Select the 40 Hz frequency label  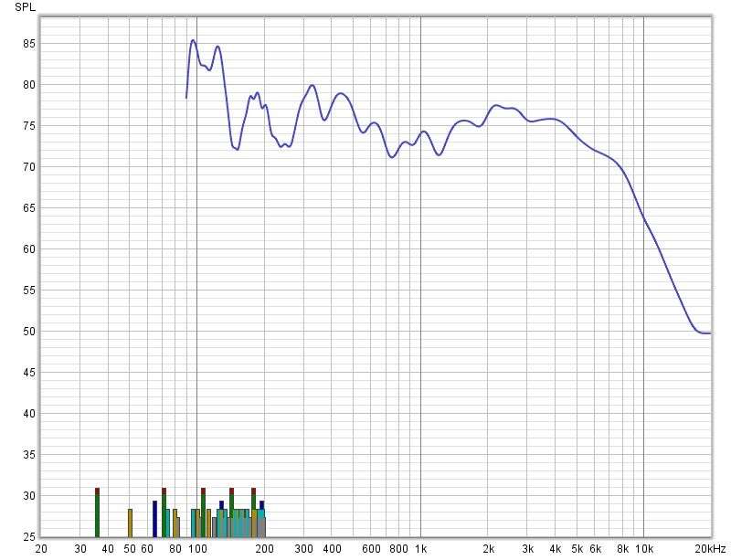pyautogui.click(x=108, y=549)
